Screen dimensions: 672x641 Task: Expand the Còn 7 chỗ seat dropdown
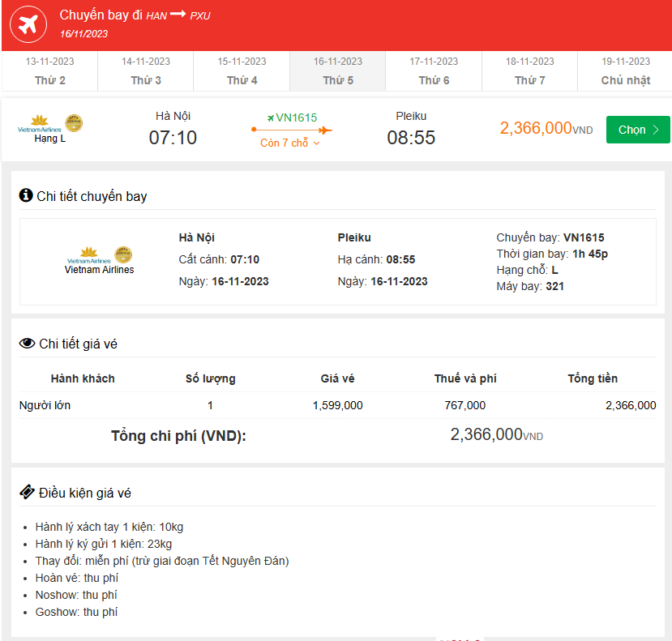tap(290, 143)
